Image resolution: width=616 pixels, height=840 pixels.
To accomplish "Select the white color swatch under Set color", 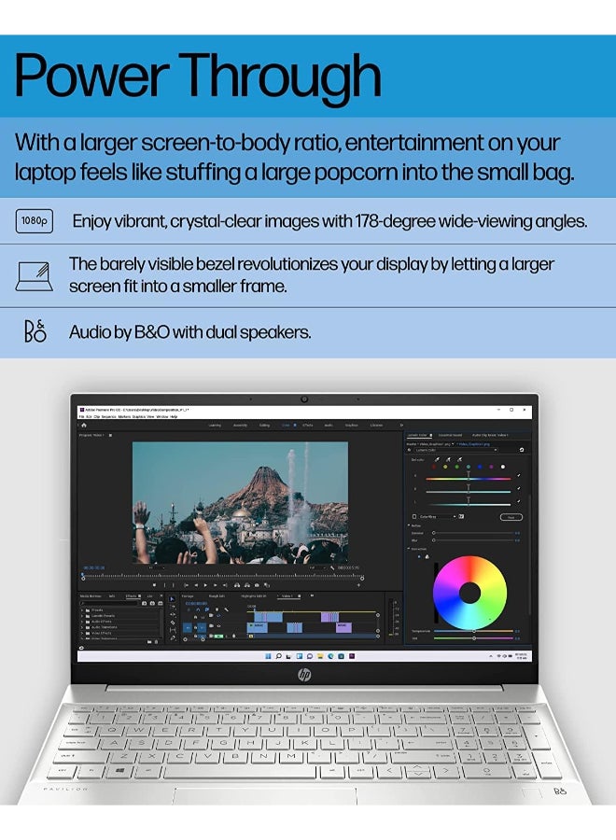I will [x=502, y=467].
